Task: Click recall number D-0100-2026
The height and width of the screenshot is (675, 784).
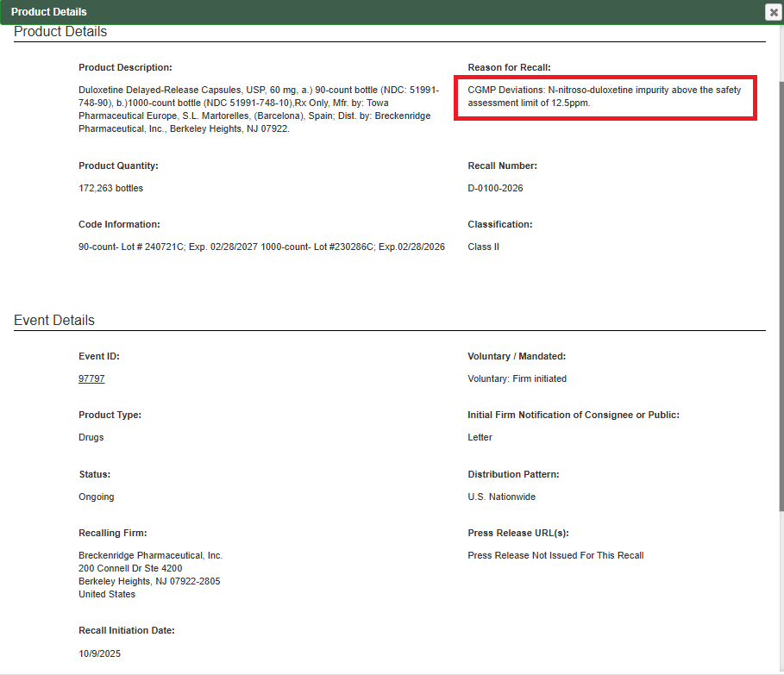Action: click(x=495, y=188)
